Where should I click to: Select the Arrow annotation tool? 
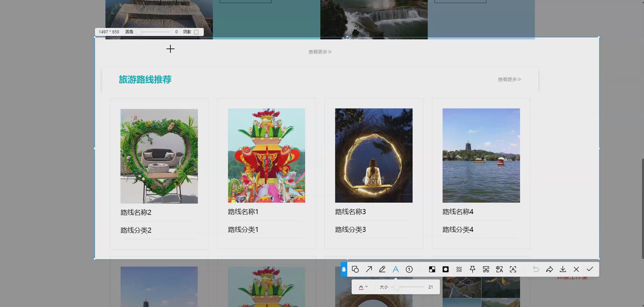click(x=368, y=269)
